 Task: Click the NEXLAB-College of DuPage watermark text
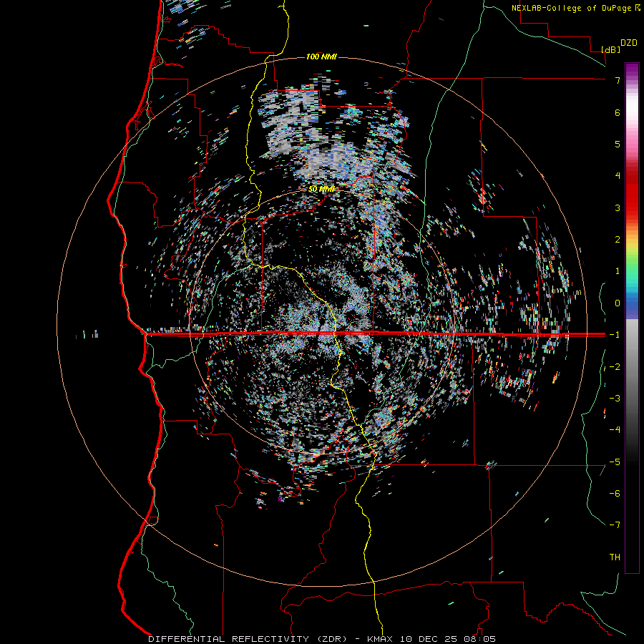click(575, 8)
